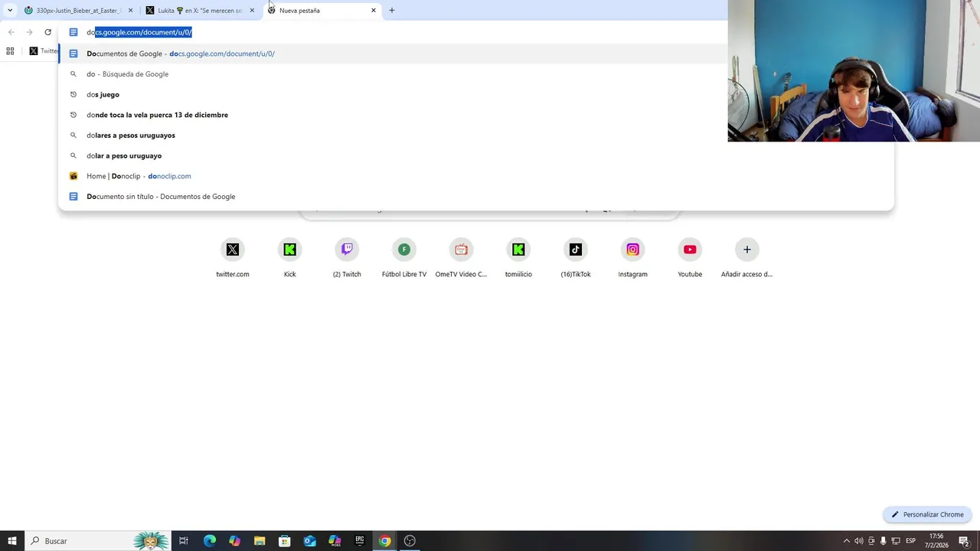This screenshot has width=980, height=551.
Task: Open the Kick shortcut tile
Action: [289, 258]
